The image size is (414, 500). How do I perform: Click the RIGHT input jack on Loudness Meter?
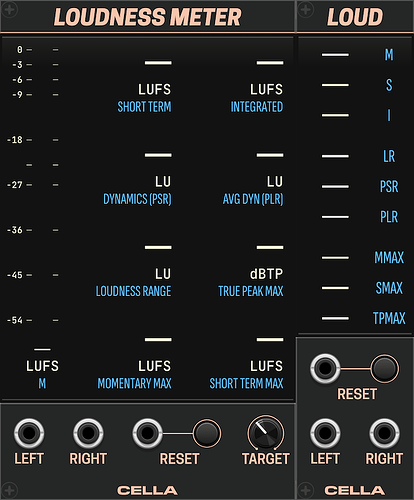click(88, 433)
